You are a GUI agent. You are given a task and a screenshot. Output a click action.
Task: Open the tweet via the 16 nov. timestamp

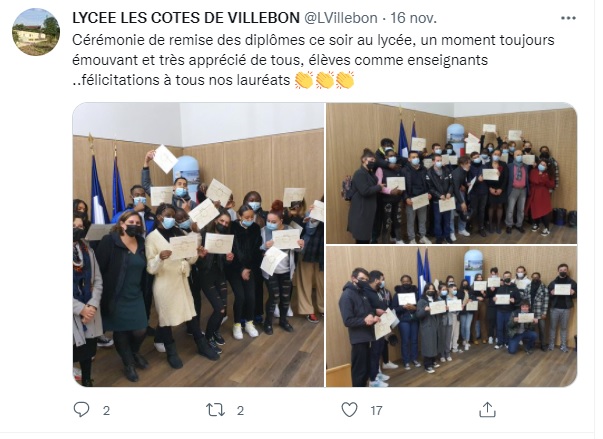[413, 18]
